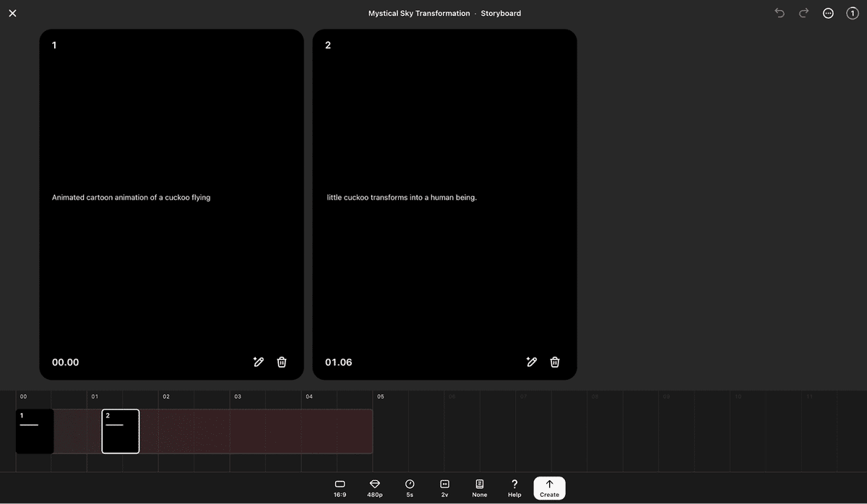Click the 00.00 timestamp on card 1

click(x=66, y=362)
